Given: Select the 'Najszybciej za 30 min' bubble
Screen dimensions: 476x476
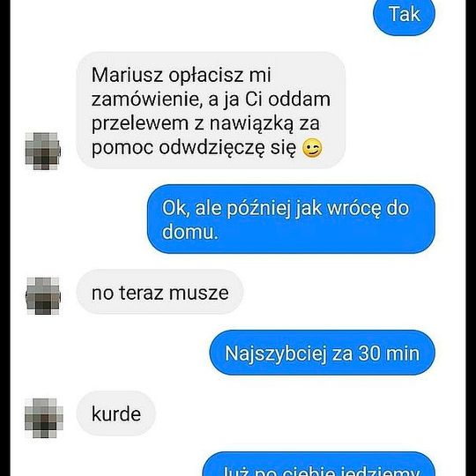Looking at the screenshot, I should (322, 353).
